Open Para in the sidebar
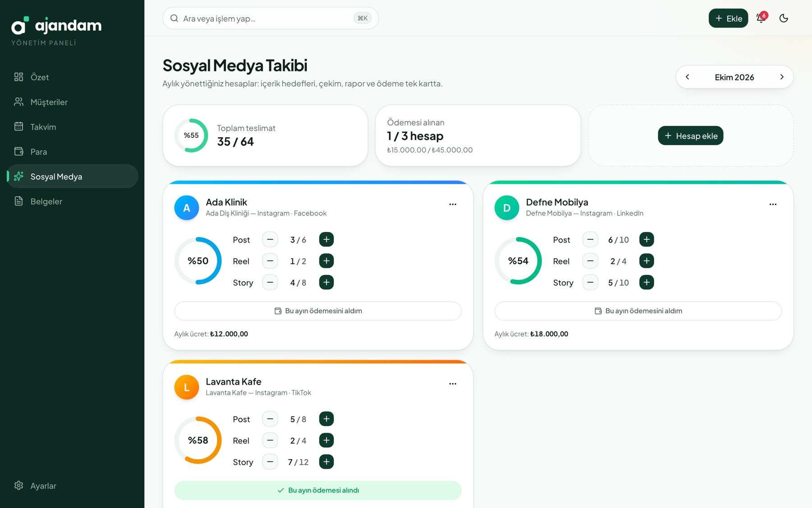812x508 pixels. [x=72, y=152]
